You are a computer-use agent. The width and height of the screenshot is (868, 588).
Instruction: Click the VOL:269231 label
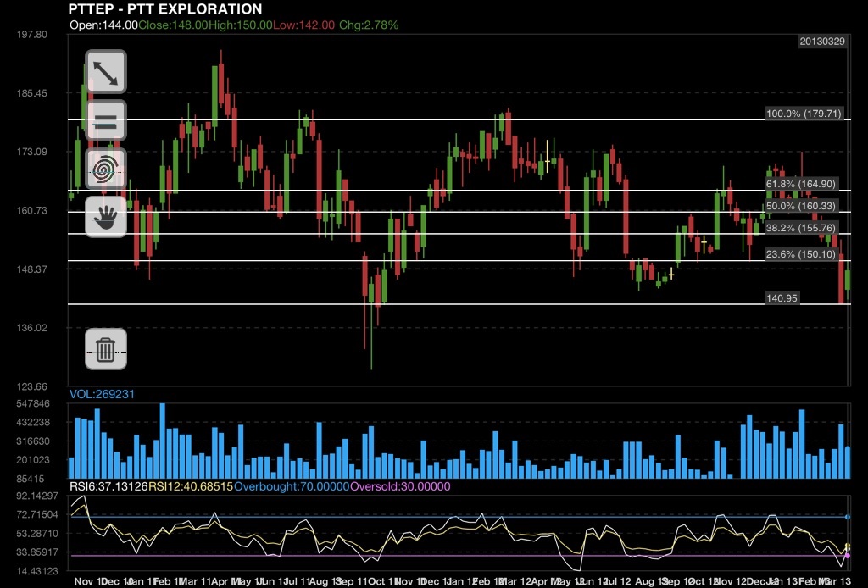pos(102,394)
